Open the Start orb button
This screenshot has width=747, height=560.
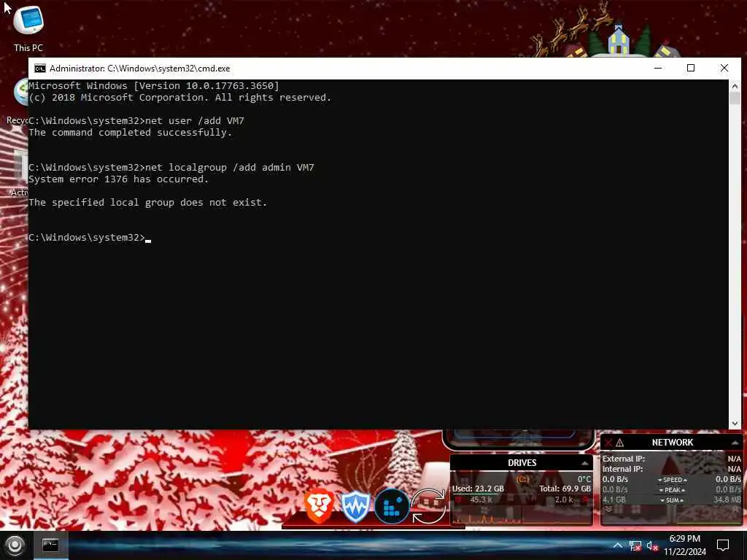click(x=15, y=545)
